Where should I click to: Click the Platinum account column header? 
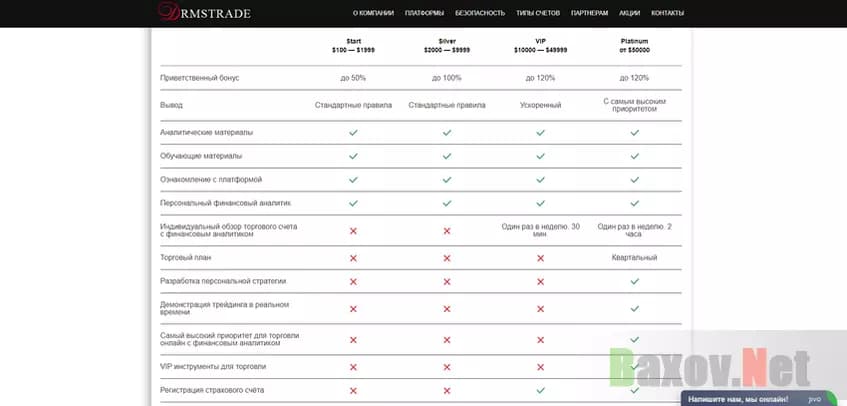(x=634, y=45)
